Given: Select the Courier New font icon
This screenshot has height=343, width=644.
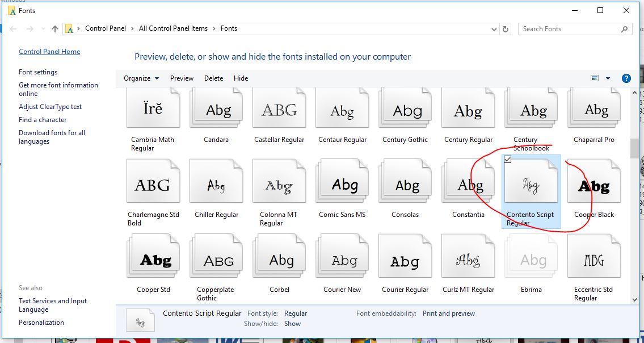Looking at the screenshot, I should [x=342, y=256].
